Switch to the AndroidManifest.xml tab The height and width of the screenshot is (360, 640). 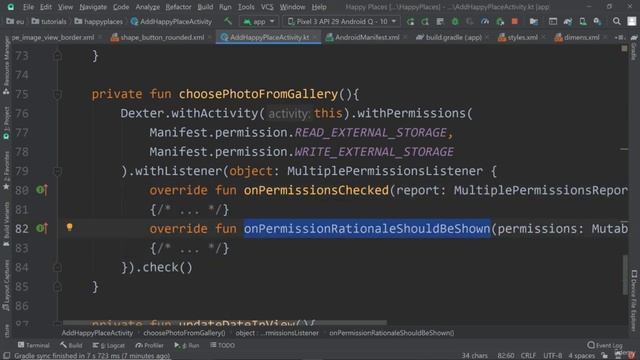tap(367, 37)
